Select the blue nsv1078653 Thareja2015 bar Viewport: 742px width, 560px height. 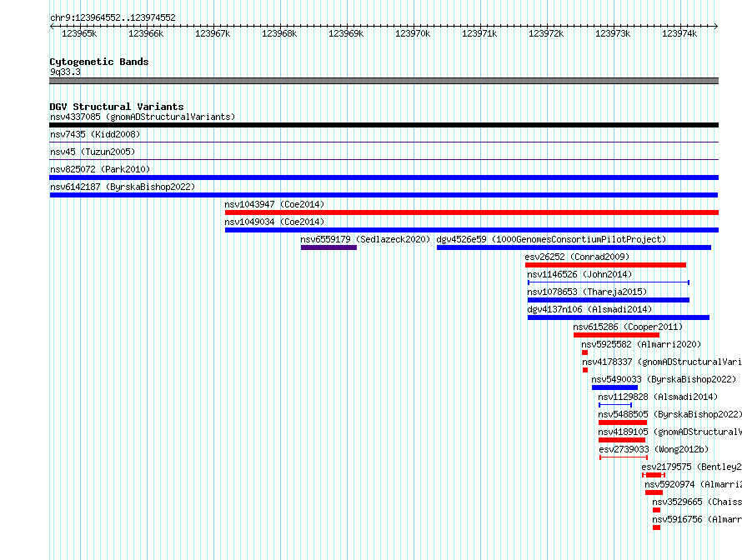tap(609, 300)
